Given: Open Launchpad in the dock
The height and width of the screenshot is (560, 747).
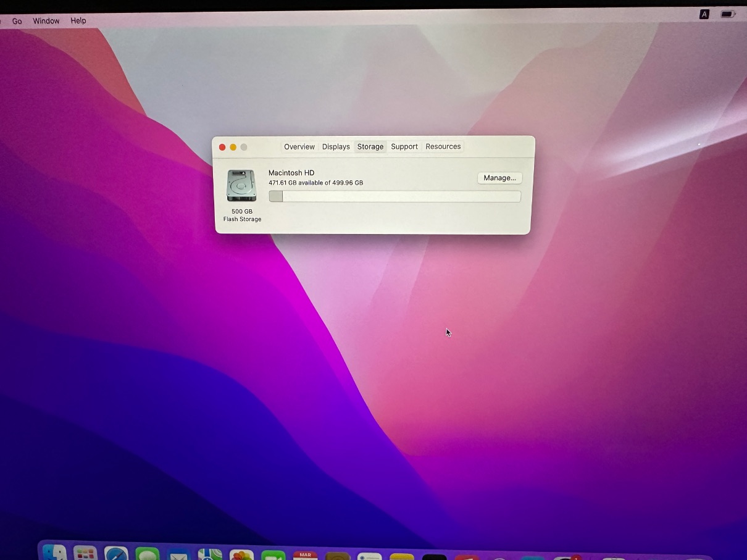Looking at the screenshot, I should (x=85, y=554).
